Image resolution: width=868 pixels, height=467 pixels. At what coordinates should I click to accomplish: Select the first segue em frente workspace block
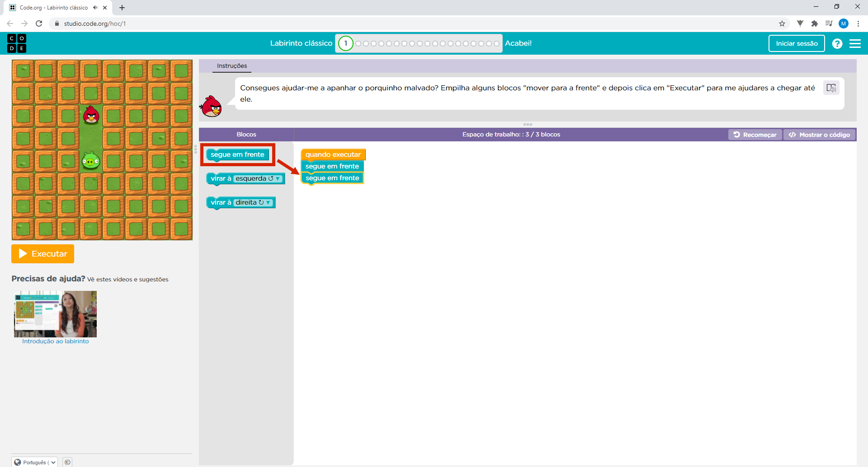coord(332,166)
